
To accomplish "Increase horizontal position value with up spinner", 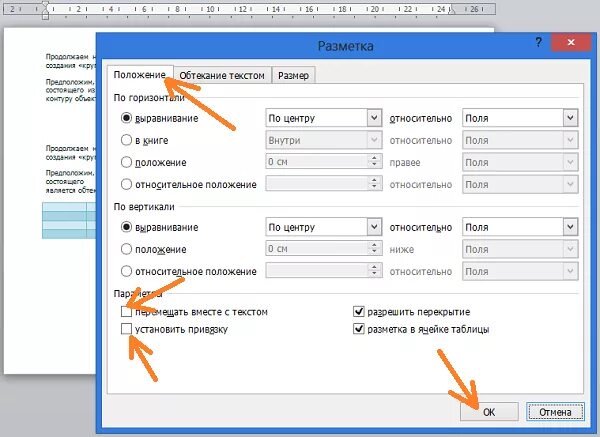I will (374, 158).
